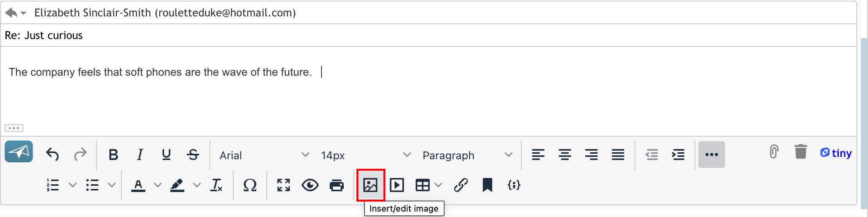This screenshot has width=868, height=217.
Task: Click into the Re: Just curious subject field
Action: pos(428,36)
